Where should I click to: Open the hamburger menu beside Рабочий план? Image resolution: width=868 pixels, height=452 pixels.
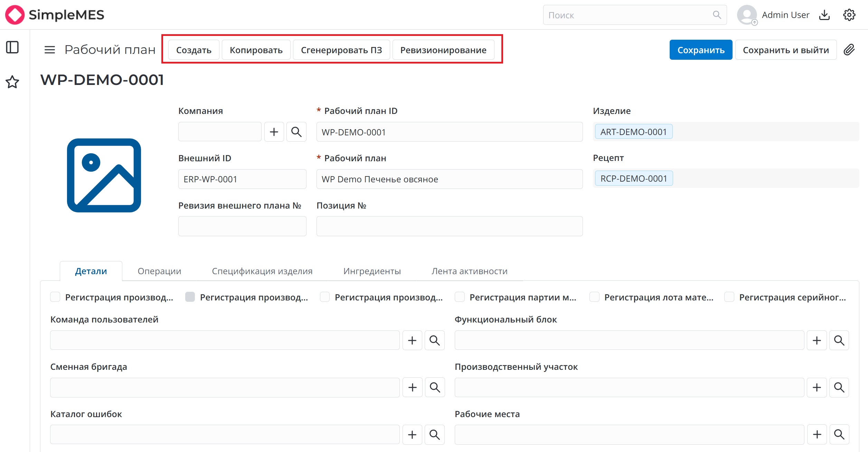(50, 50)
